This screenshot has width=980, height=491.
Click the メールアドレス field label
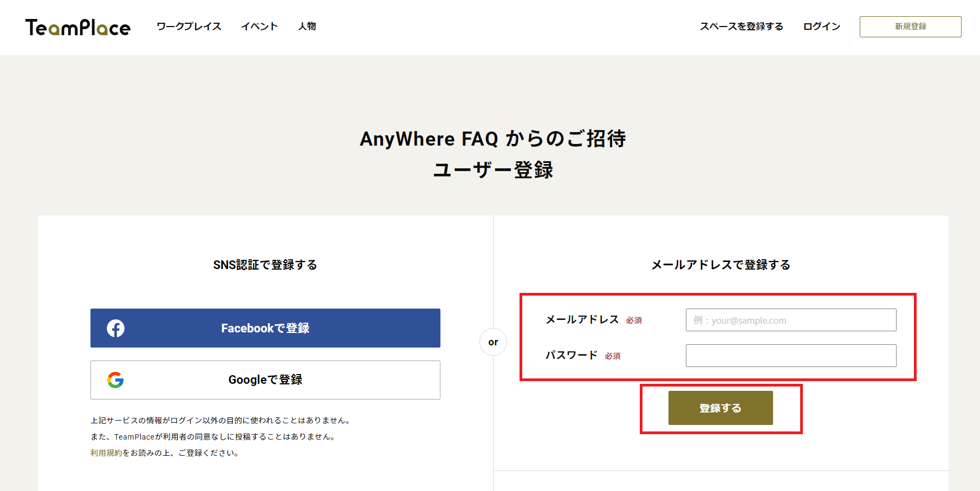[582, 320]
